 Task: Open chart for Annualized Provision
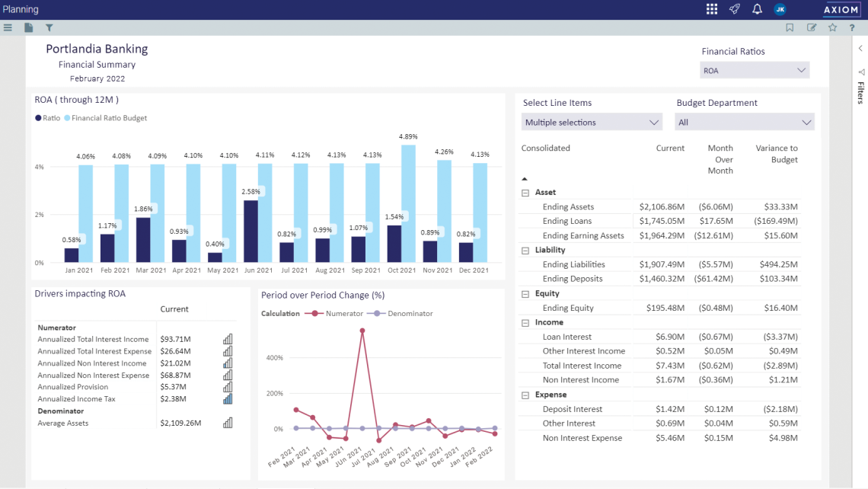click(228, 387)
